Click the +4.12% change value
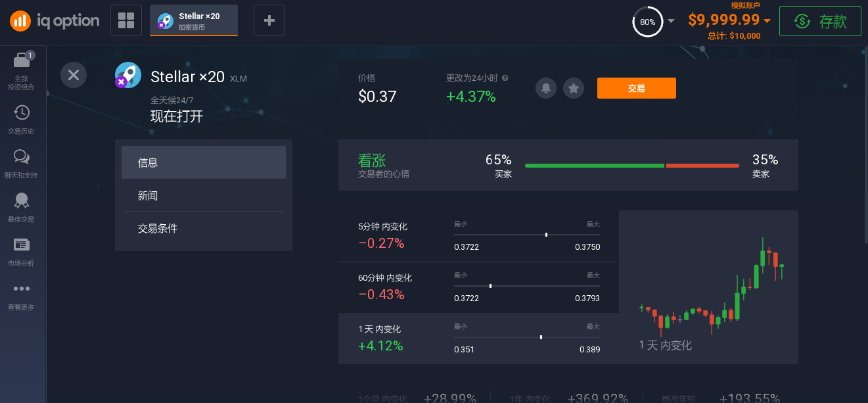Viewport: 868px width, 403px height. coord(380,346)
